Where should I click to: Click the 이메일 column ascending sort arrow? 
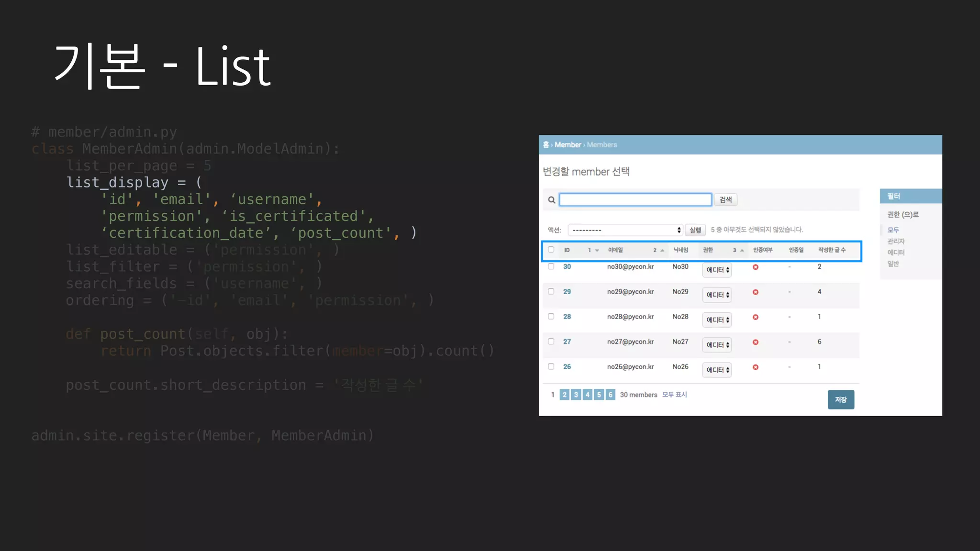(x=662, y=250)
